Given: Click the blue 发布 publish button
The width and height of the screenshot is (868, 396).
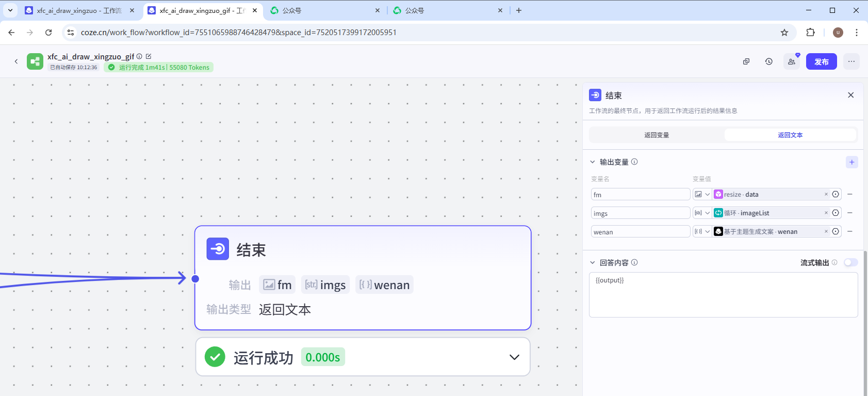Looking at the screenshot, I should click(x=822, y=61).
